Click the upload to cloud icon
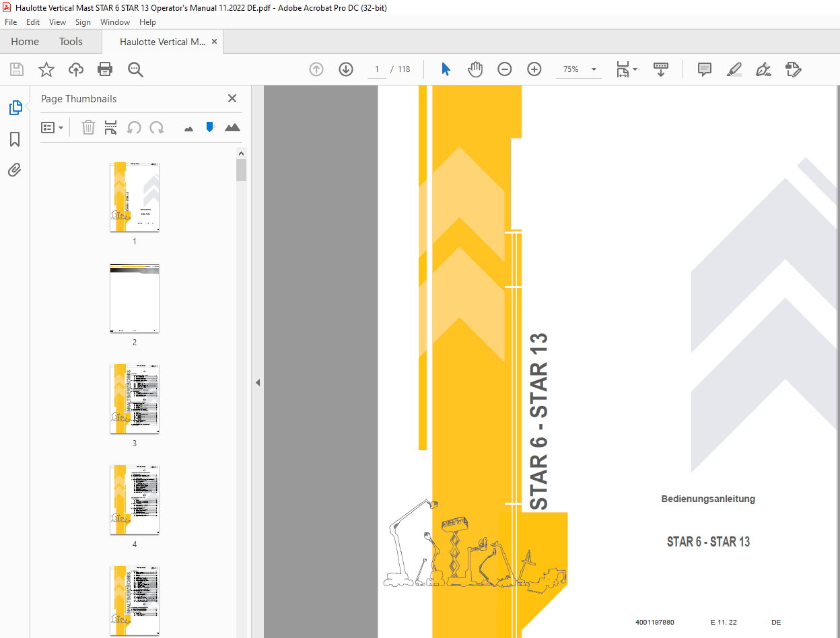The image size is (840, 638). point(76,69)
